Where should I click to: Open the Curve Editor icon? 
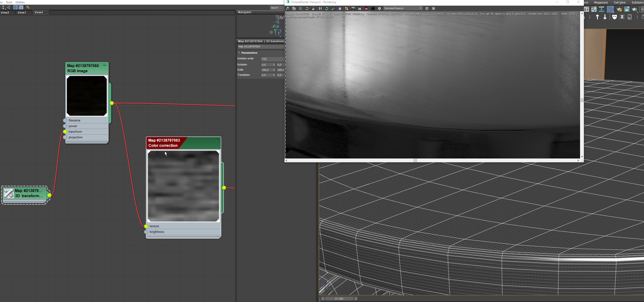594,9
